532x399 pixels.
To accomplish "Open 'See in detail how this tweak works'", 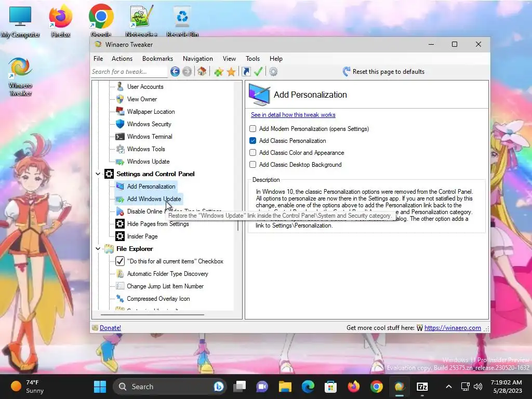I will pyautogui.click(x=293, y=115).
